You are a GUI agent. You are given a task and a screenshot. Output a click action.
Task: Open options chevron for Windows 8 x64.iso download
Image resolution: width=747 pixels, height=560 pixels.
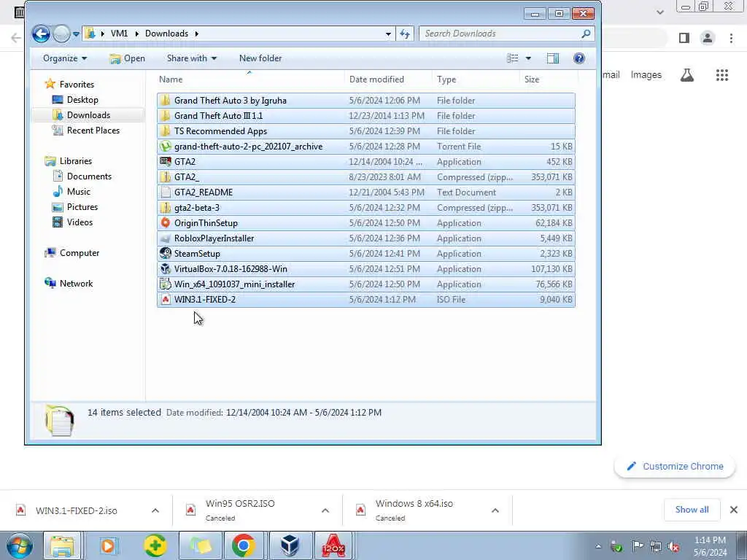point(495,510)
